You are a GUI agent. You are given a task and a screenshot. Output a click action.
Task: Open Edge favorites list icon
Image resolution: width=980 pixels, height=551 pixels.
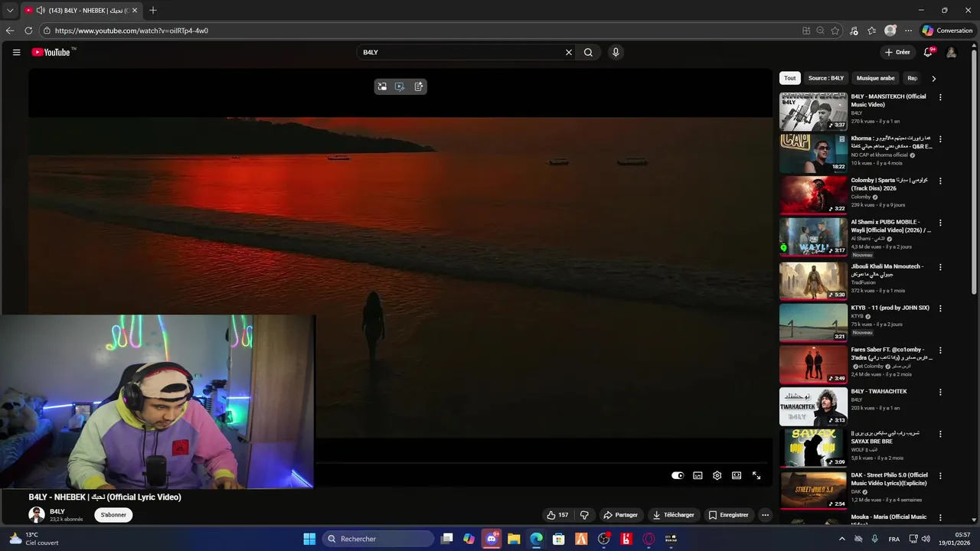click(x=872, y=31)
